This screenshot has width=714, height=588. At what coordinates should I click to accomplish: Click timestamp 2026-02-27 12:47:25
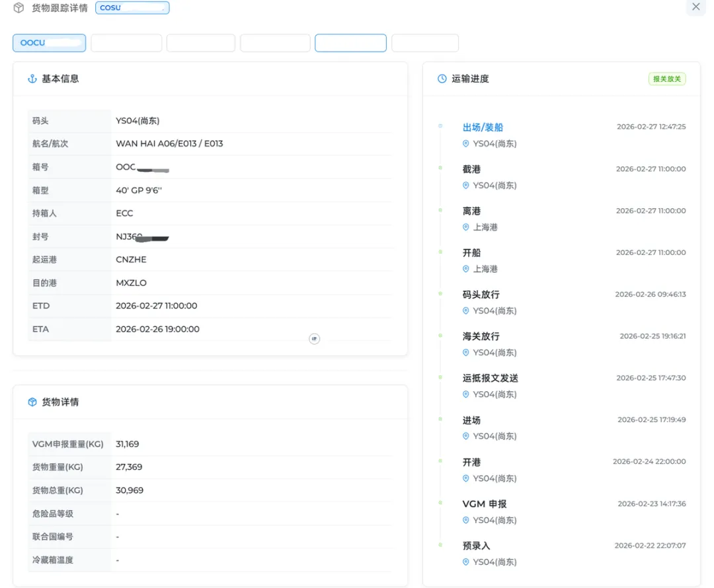tap(651, 127)
